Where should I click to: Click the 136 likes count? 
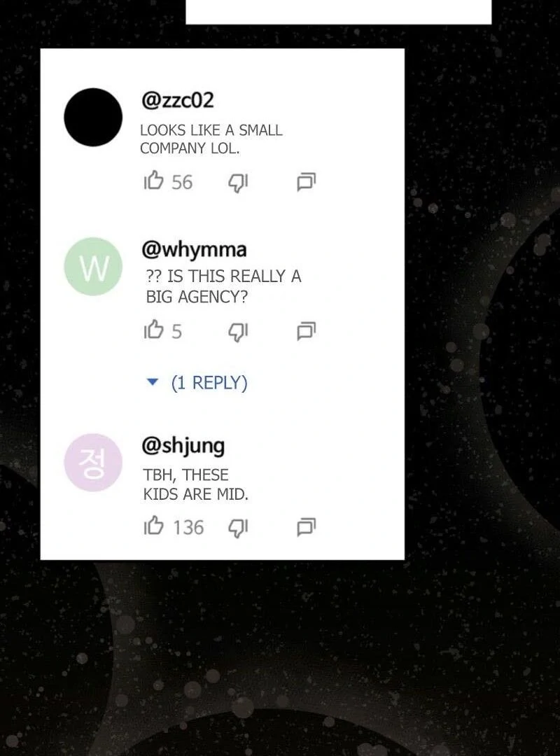[188, 528]
